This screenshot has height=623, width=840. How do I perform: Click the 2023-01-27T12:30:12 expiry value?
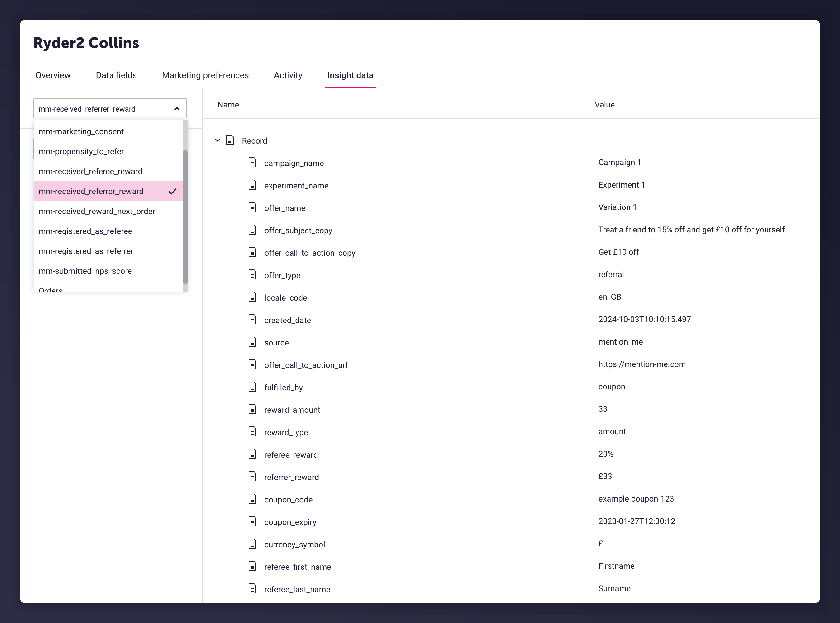coord(637,521)
